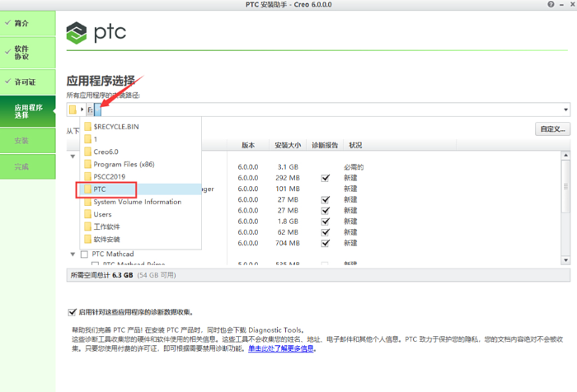Check the PTC Mathcad application checkbox
577x392 pixels.
click(84, 254)
